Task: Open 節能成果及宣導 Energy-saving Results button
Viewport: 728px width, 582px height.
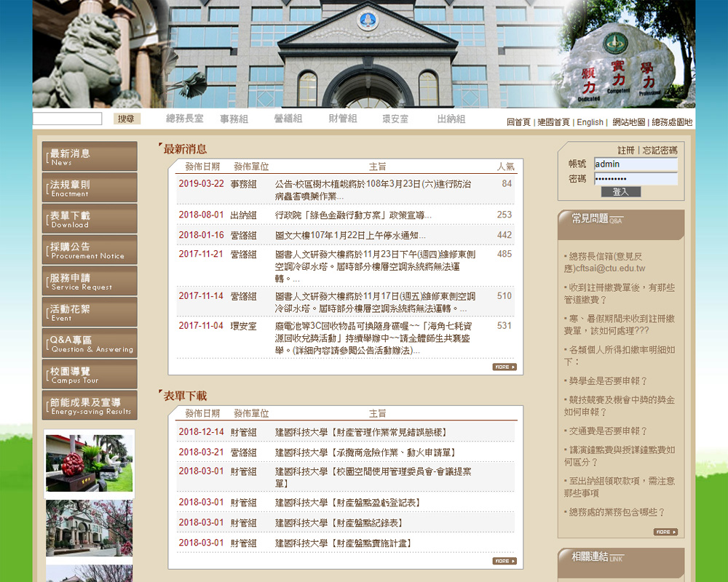Action: click(x=90, y=405)
